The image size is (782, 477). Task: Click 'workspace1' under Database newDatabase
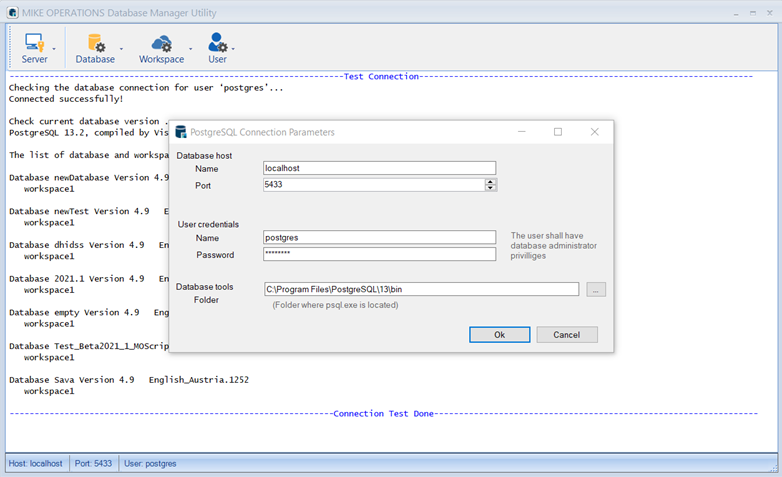tap(49, 189)
